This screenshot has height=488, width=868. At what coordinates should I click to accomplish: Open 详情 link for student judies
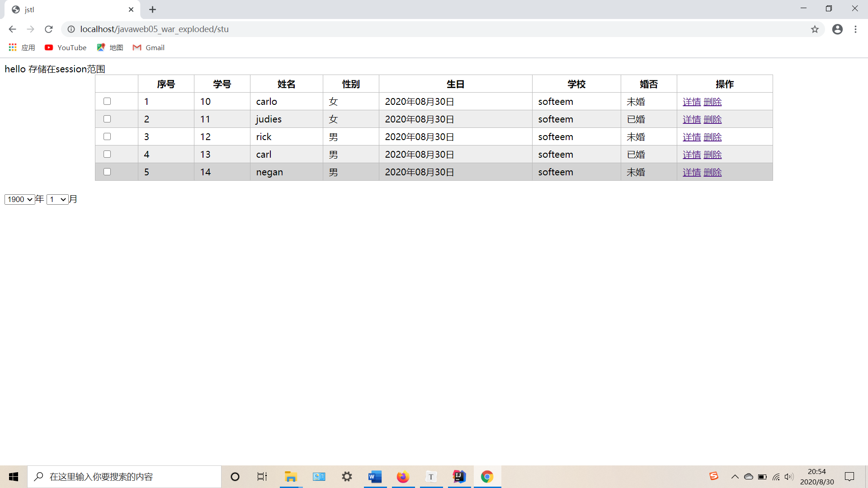691,119
